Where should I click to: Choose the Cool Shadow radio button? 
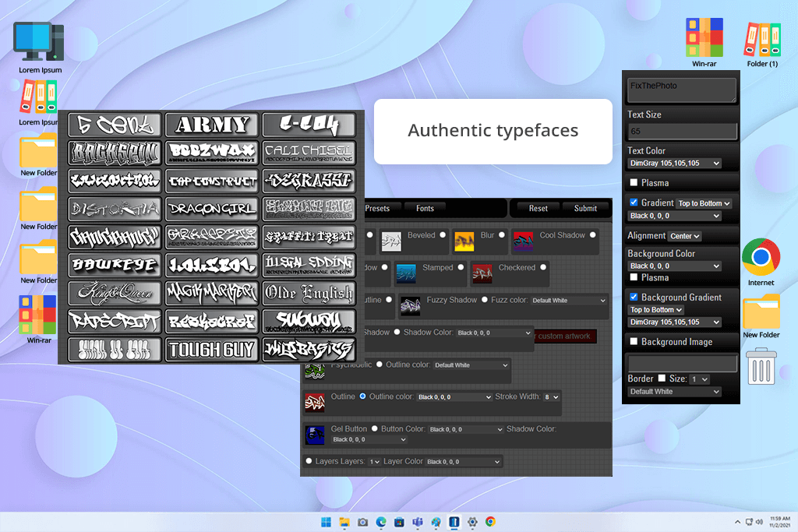(x=593, y=235)
